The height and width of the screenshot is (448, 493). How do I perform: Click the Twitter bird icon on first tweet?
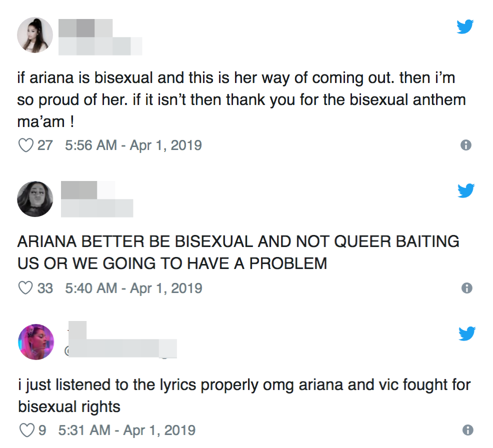pyautogui.click(x=465, y=26)
